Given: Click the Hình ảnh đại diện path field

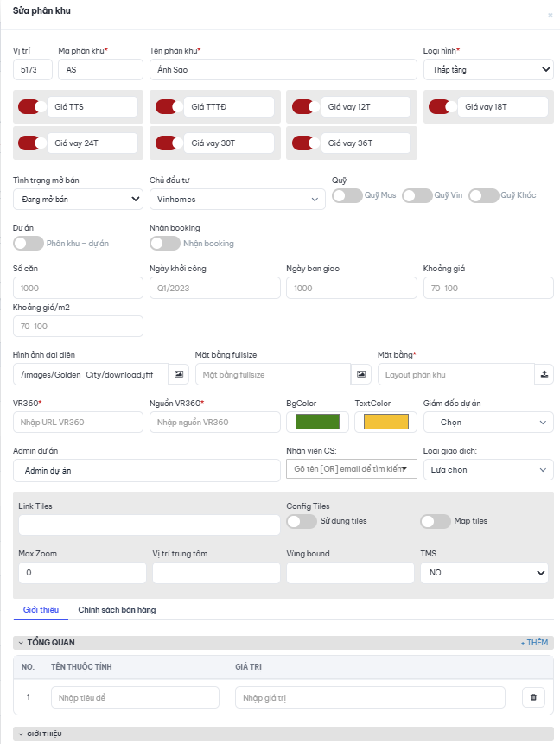Looking at the screenshot, I should click(91, 374).
